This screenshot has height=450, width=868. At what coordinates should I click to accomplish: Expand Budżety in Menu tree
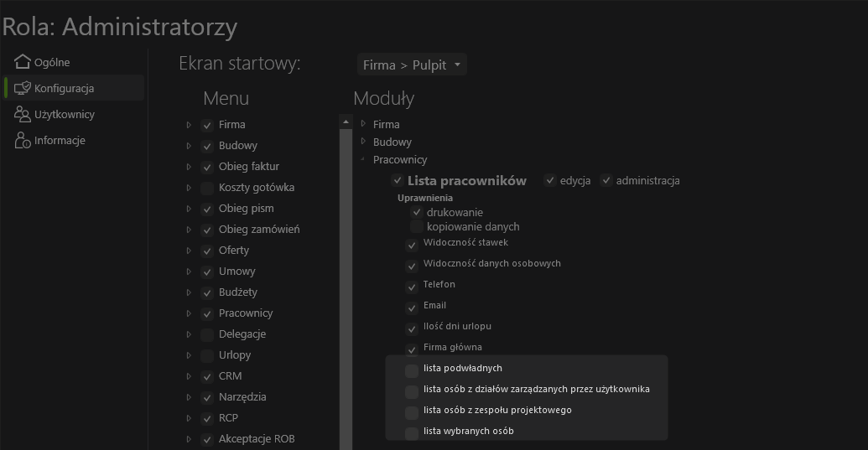click(189, 293)
